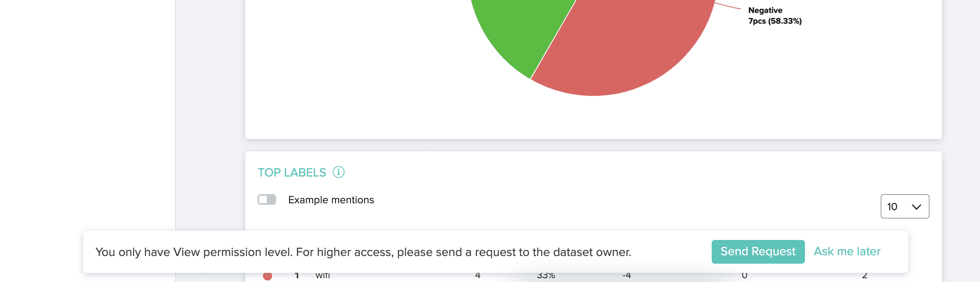Click the View permission notice message

363,252
